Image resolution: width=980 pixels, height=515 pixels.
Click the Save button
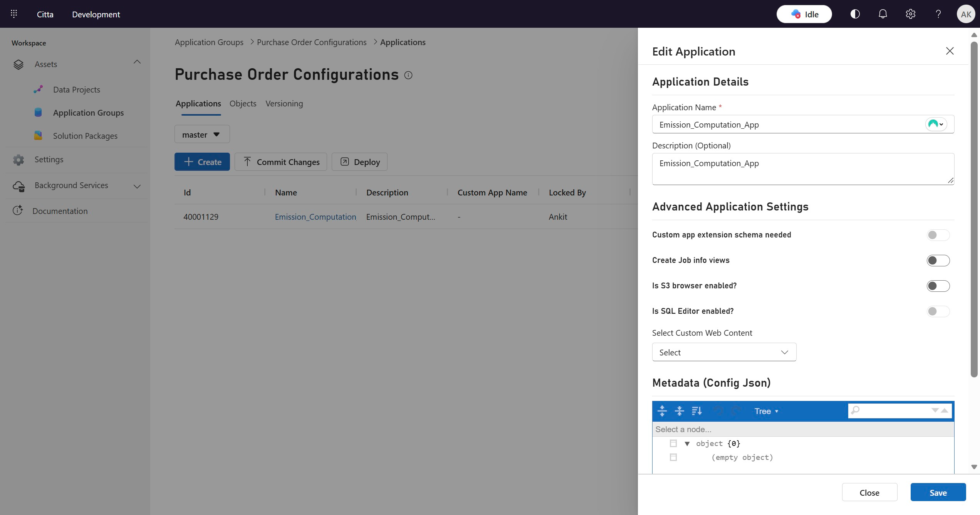[x=938, y=492]
